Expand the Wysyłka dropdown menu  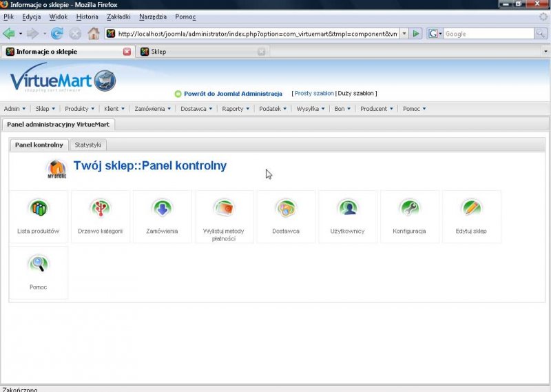[x=310, y=109]
